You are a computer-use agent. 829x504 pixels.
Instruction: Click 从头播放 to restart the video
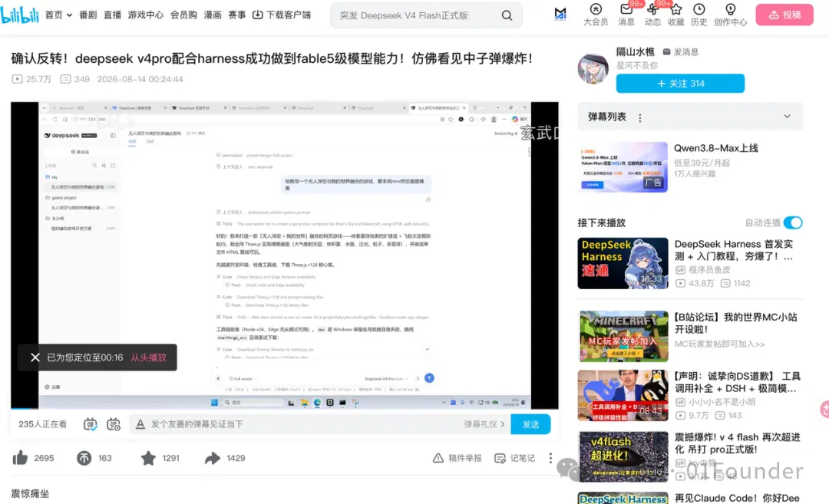[149, 357]
